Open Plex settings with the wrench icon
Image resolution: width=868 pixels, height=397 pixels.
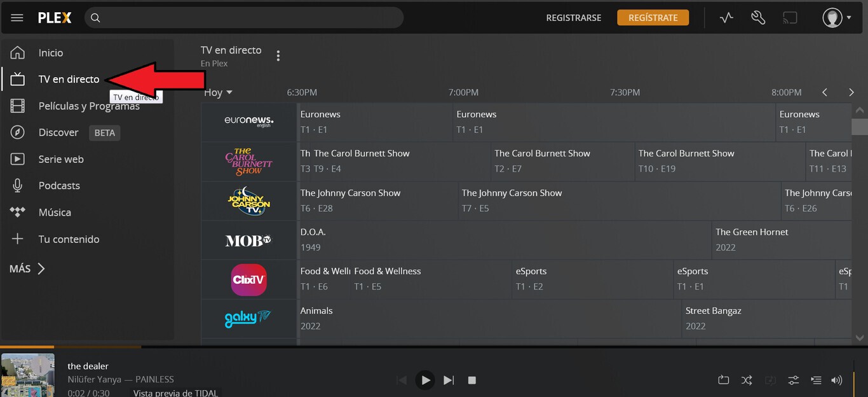(x=757, y=17)
